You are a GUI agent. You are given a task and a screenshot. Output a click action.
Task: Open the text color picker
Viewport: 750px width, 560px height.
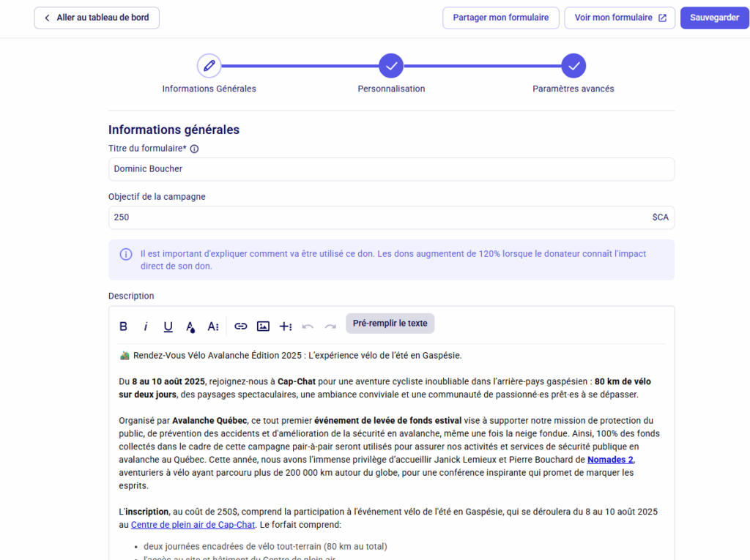[190, 326]
